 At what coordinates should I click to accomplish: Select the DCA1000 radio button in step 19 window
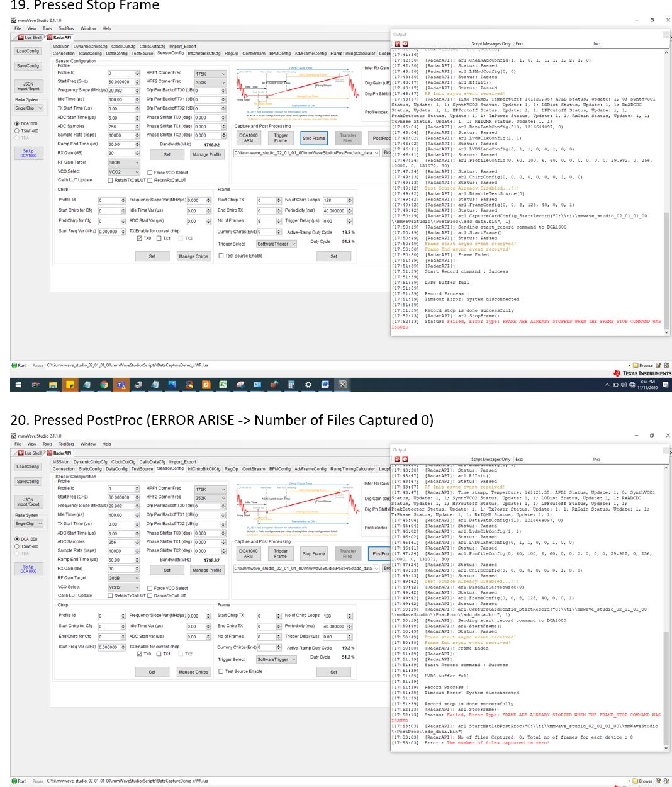(17, 123)
